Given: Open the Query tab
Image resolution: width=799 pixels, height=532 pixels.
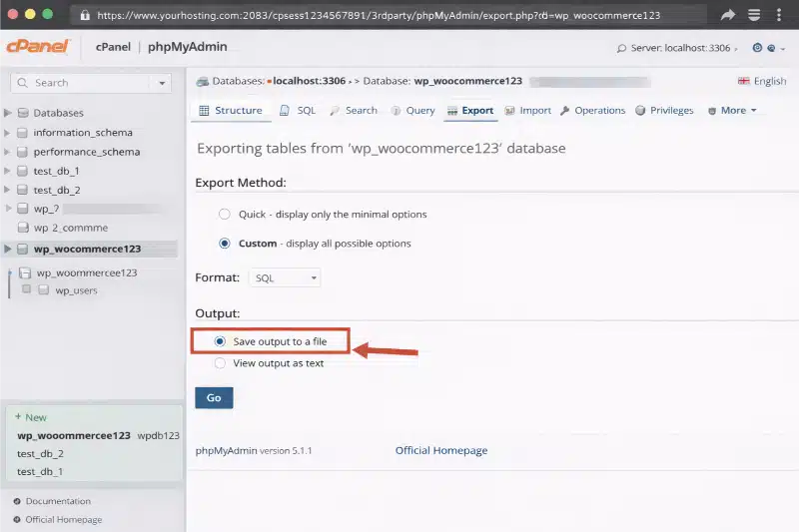Looking at the screenshot, I should (x=412, y=111).
